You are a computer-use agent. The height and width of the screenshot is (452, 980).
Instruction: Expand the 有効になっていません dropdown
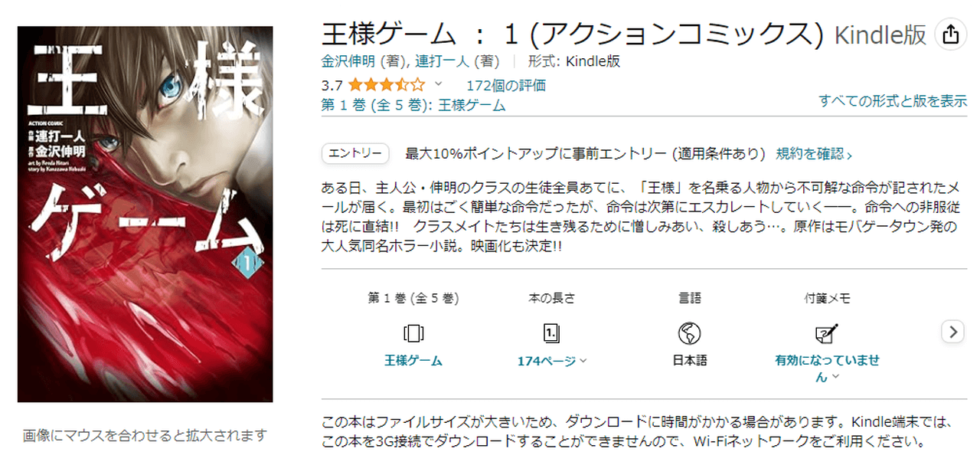point(827,368)
